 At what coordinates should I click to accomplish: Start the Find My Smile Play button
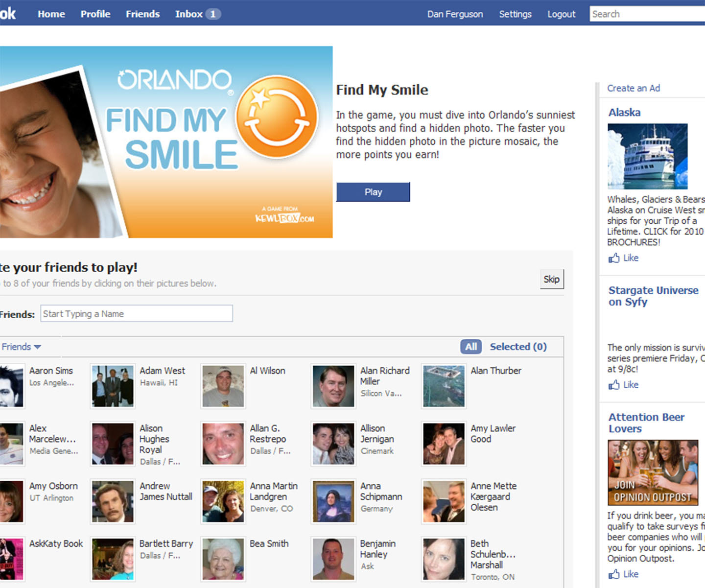(373, 192)
